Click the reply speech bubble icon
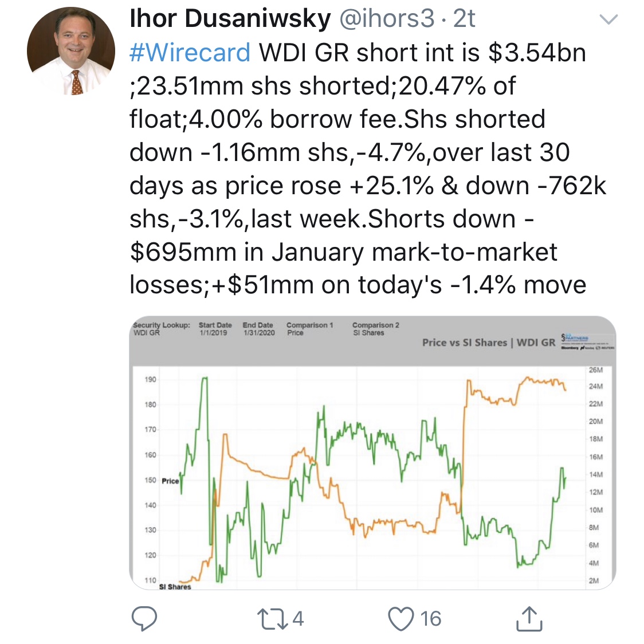This screenshot has width=644, height=644. 144,619
